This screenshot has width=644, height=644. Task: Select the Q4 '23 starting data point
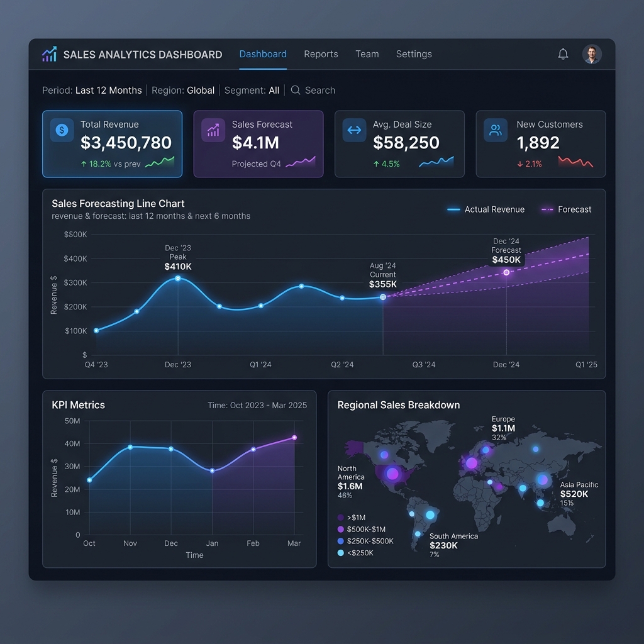click(96, 331)
